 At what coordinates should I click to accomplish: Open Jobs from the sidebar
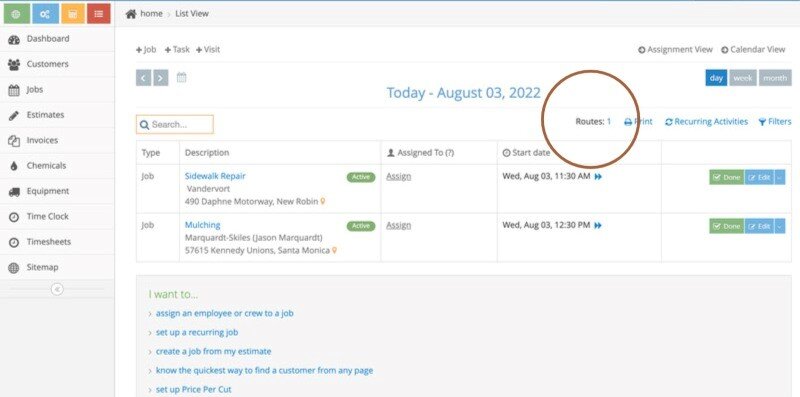tap(57, 90)
